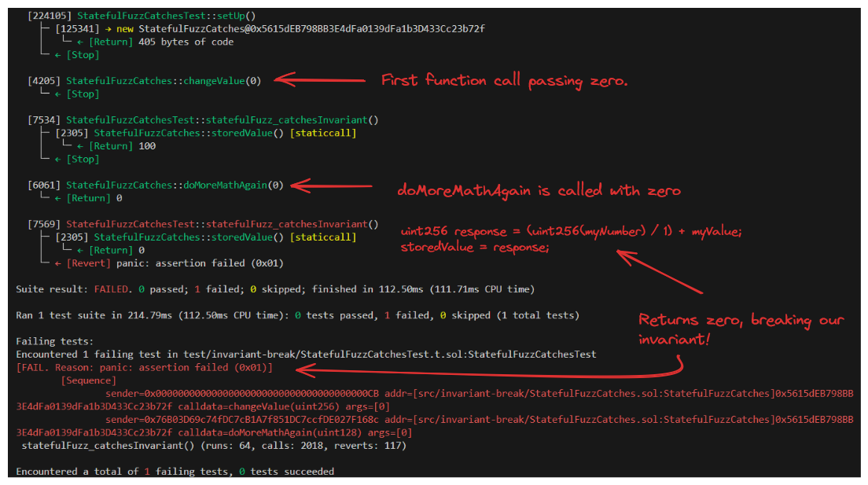
Task: Click the "Suite result: FAILED" summary line
Action: [275, 289]
